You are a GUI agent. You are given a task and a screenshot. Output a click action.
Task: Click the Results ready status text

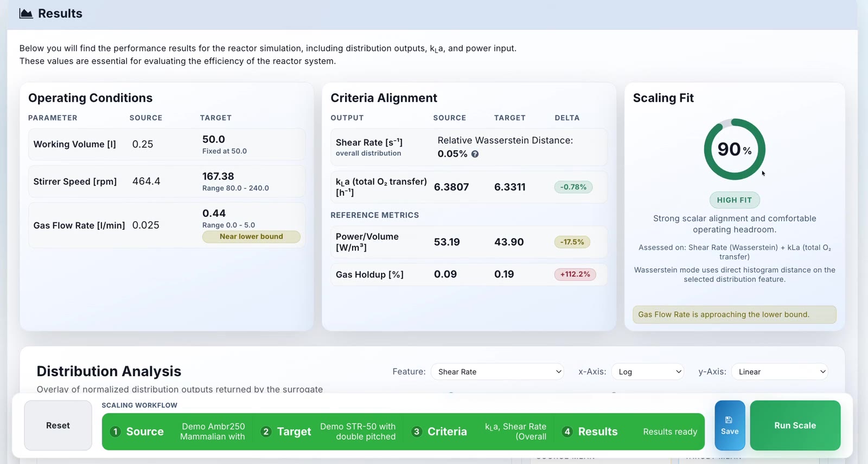click(x=670, y=431)
